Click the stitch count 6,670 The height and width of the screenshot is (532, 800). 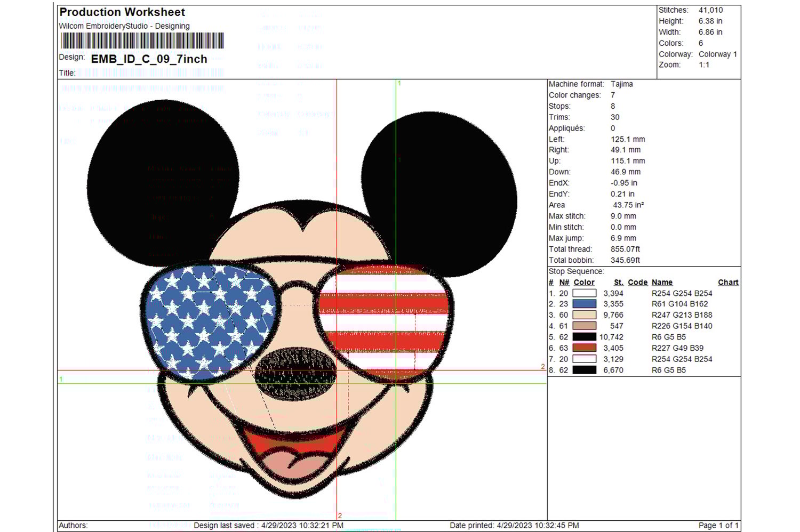click(x=613, y=370)
